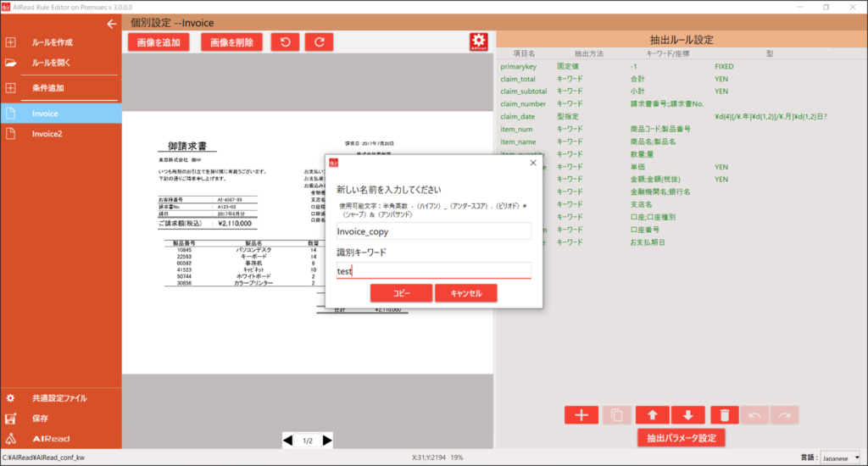Click the 支店名 keyword cell
Image resolution: width=868 pixels, height=466 pixels.
(641, 205)
